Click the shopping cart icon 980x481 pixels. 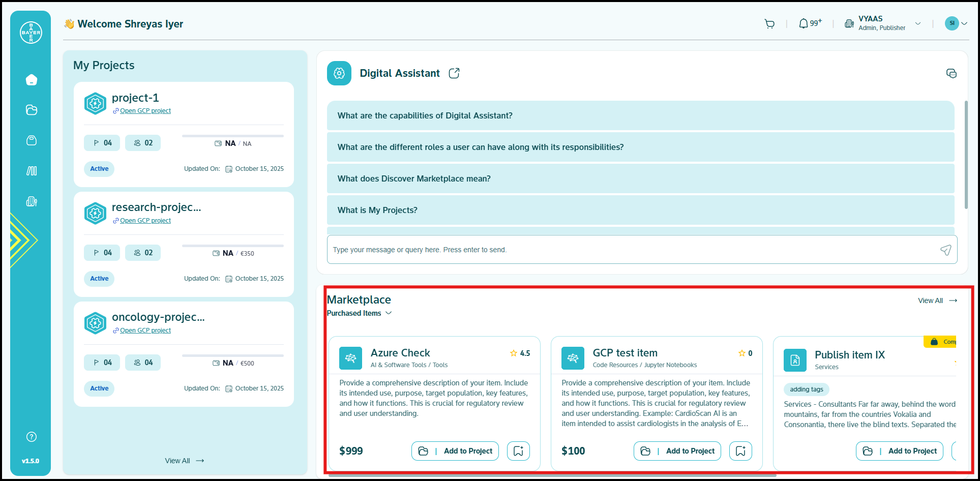tap(769, 23)
